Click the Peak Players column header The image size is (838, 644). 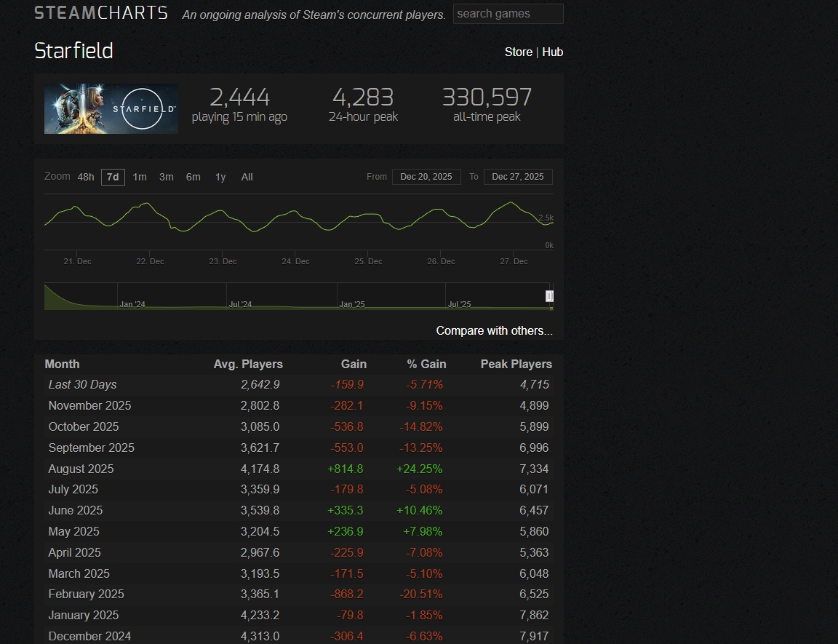click(516, 364)
